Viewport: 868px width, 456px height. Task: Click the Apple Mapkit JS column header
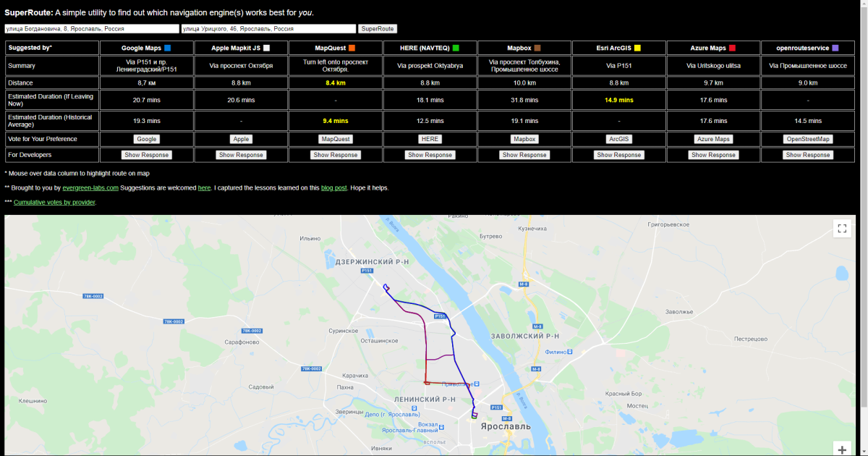pos(241,48)
